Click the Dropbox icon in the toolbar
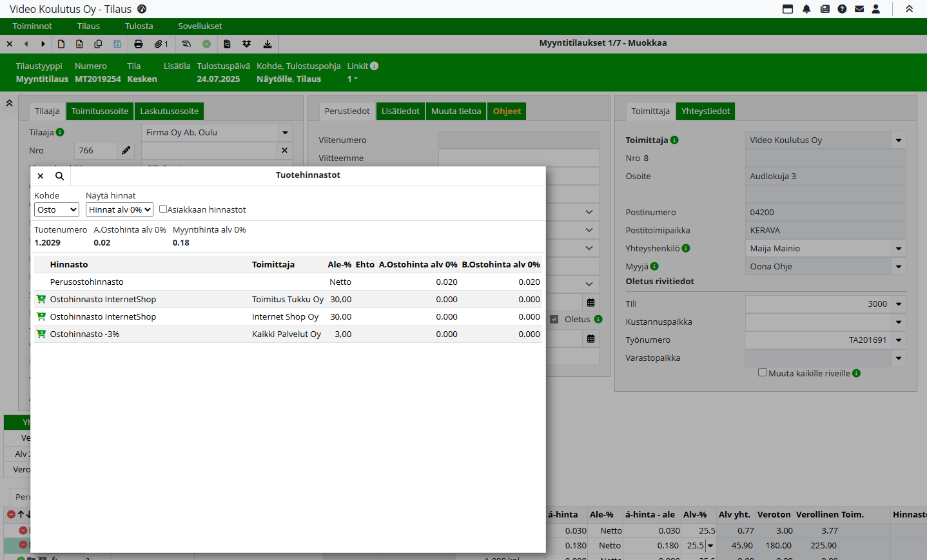 [246, 44]
